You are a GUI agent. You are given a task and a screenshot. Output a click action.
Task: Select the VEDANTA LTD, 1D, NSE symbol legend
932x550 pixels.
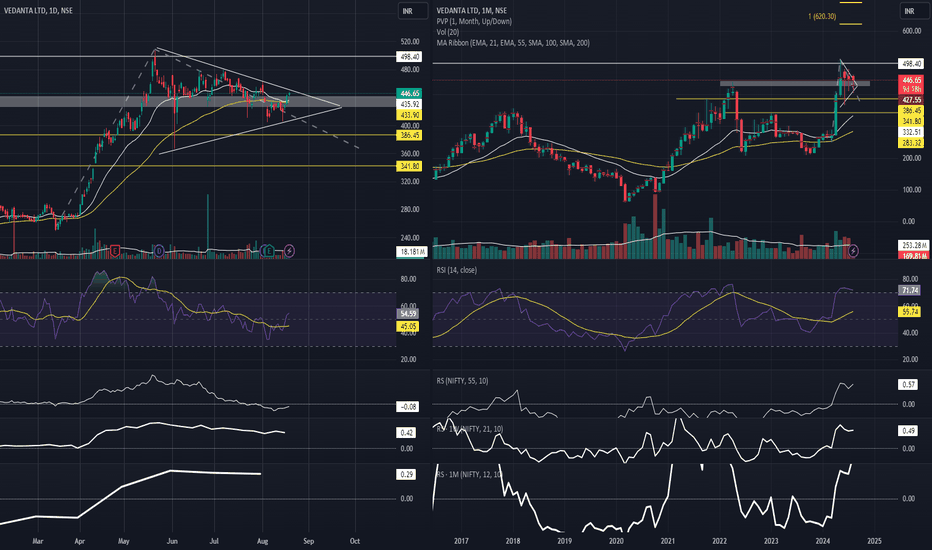[x=38, y=11]
